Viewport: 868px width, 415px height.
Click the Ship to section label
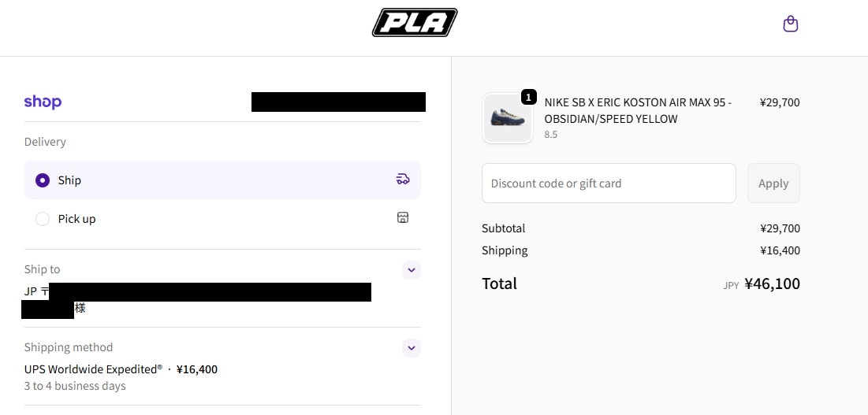coord(42,269)
